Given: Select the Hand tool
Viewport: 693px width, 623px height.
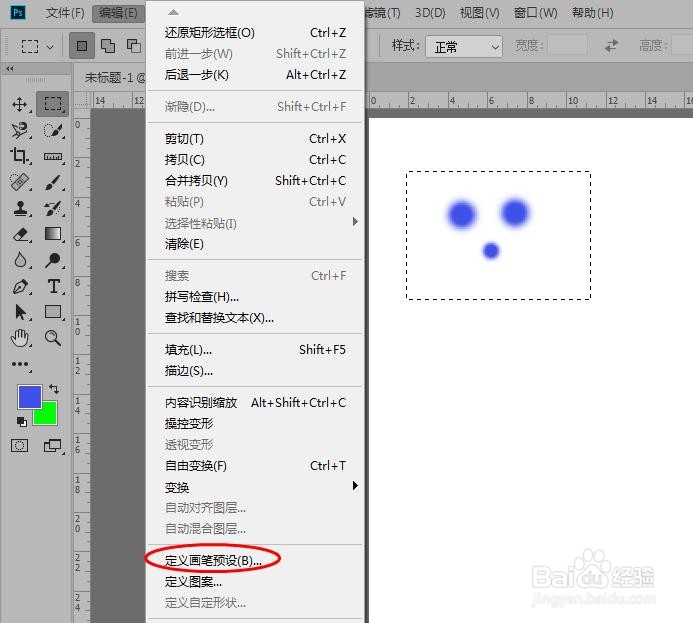Looking at the screenshot, I should (20, 338).
